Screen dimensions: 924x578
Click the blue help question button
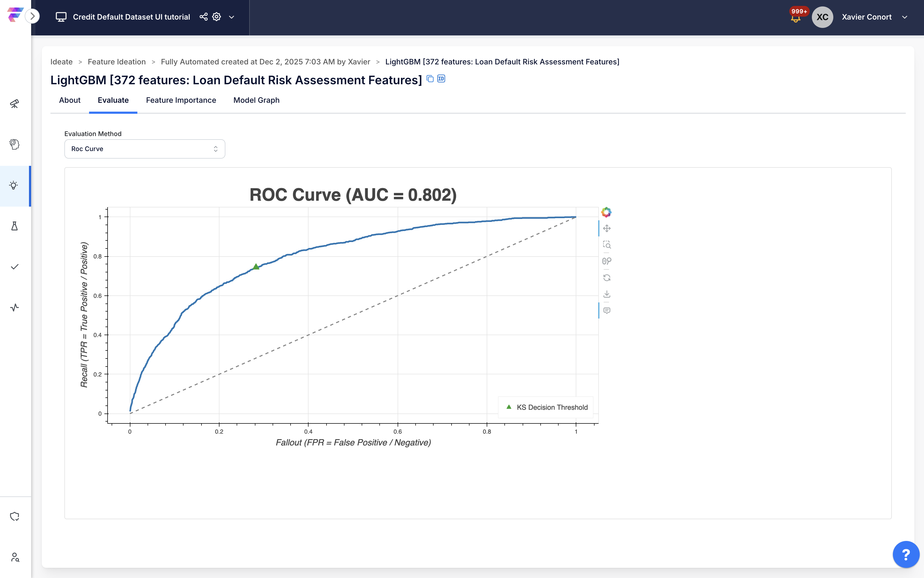(905, 554)
